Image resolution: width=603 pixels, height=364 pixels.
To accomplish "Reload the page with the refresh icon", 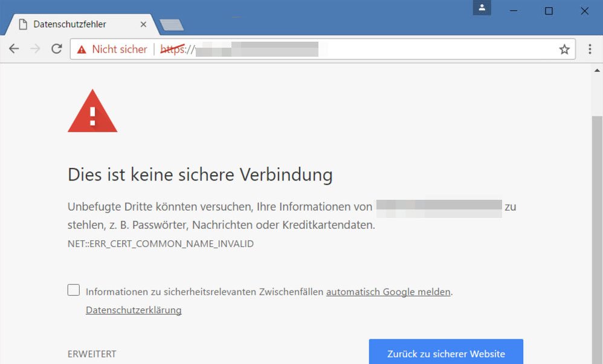I will tap(57, 49).
